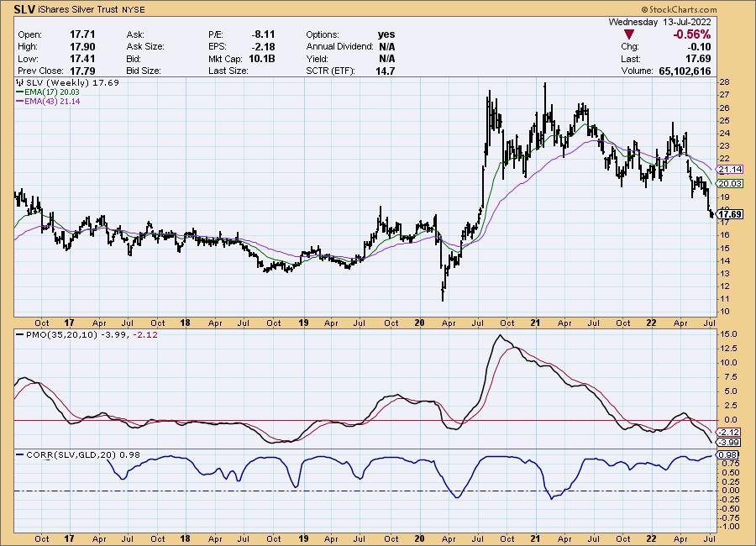
Task: Click the High price 17.90
Action: coord(82,46)
